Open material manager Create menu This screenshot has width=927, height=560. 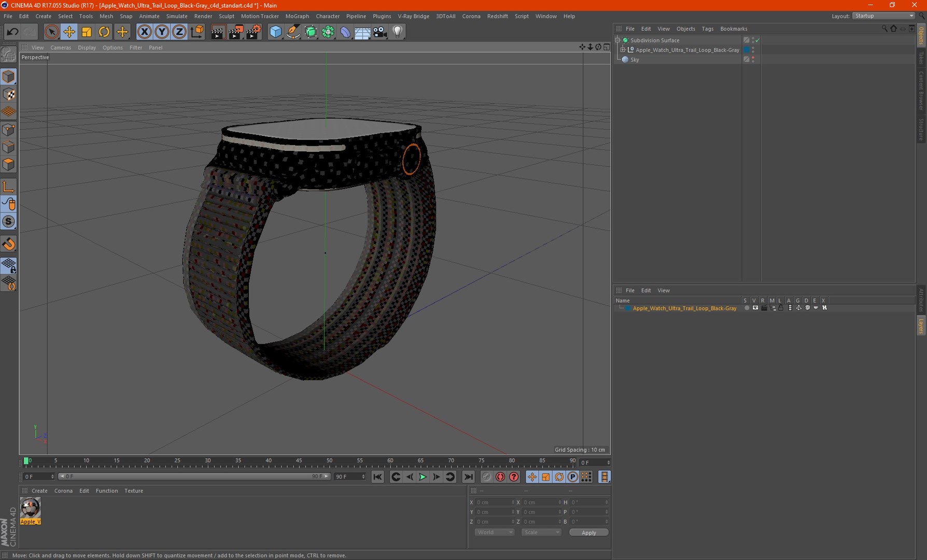[x=39, y=491]
